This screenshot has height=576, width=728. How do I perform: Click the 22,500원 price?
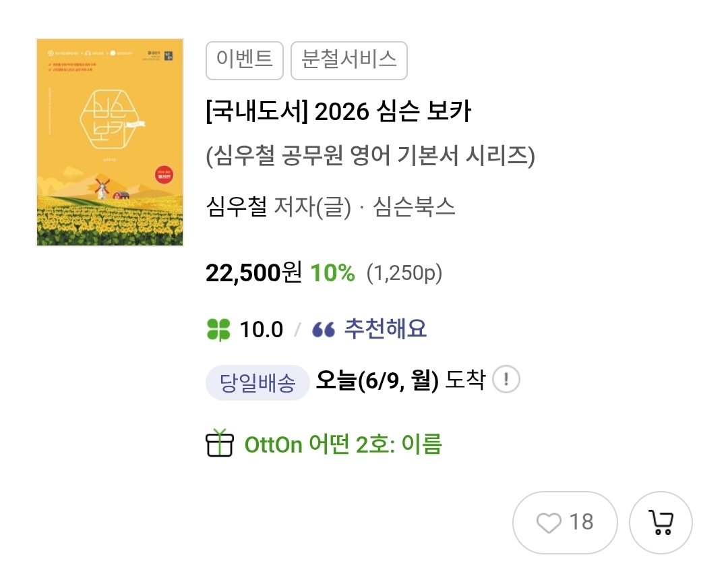[253, 273]
